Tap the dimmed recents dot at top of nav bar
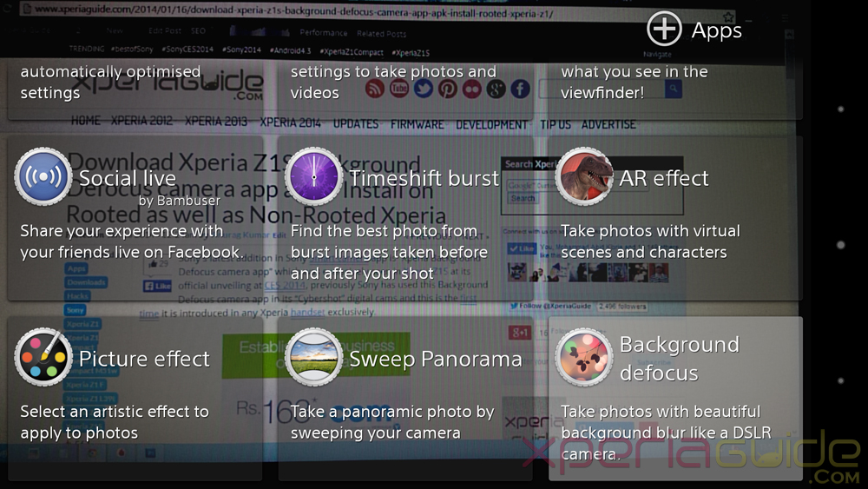868x489 pixels. [840, 109]
